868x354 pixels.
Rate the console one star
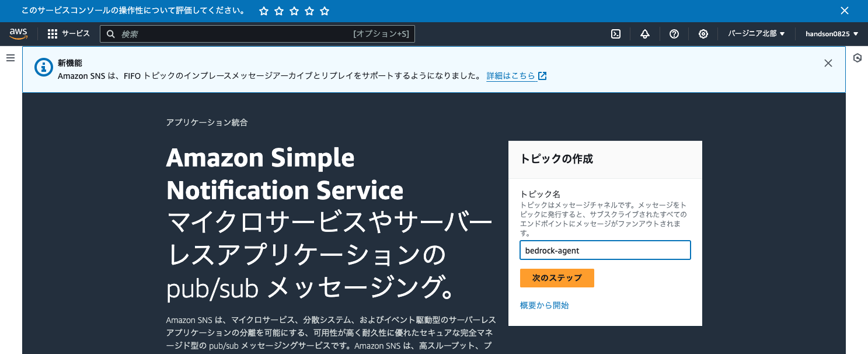coord(264,11)
